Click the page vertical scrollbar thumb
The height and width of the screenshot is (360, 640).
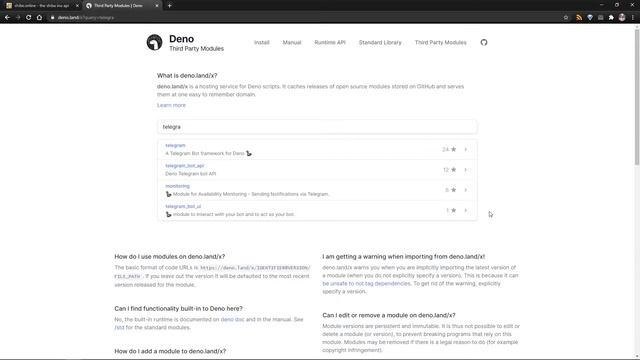click(636, 96)
